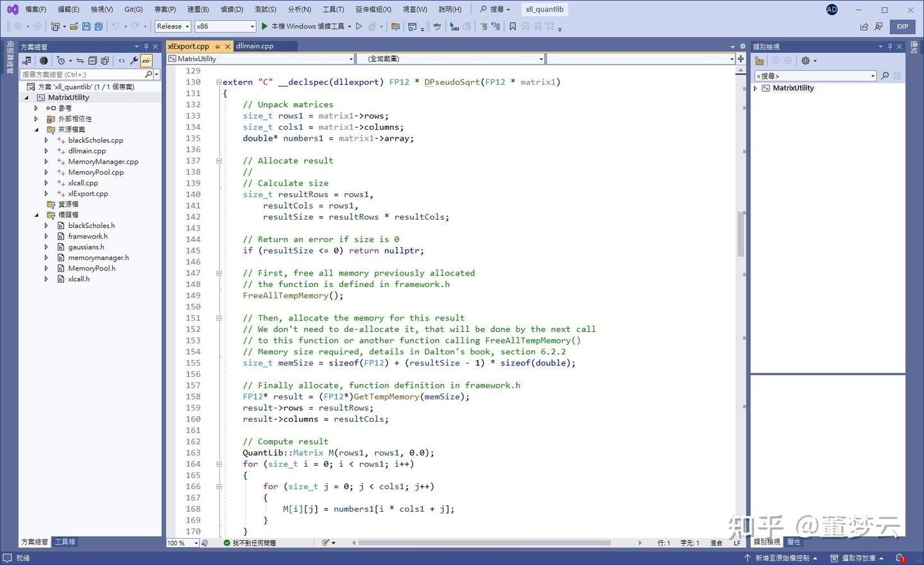Click the New Folder icon in 類別檢視
The image size is (924, 565).
pos(760,60)
